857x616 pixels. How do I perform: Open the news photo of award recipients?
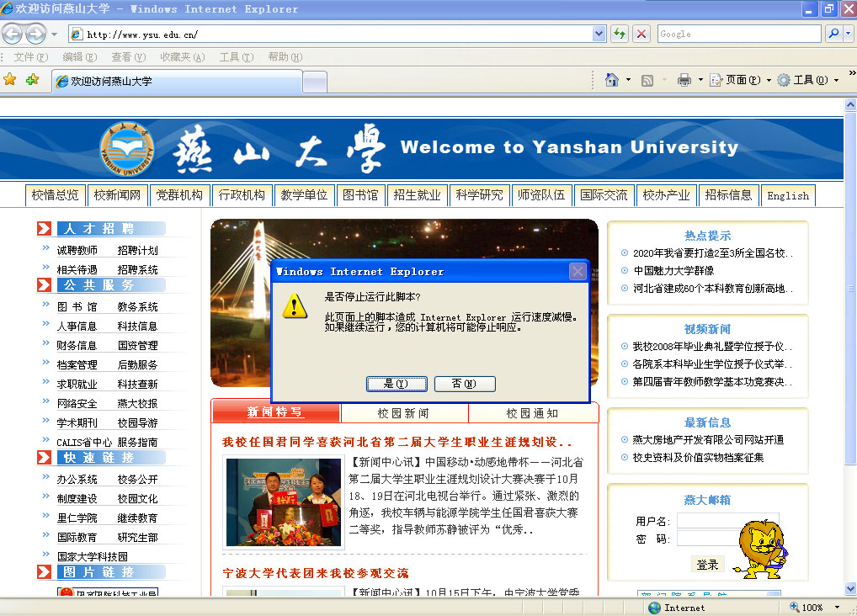coord(284,502)
